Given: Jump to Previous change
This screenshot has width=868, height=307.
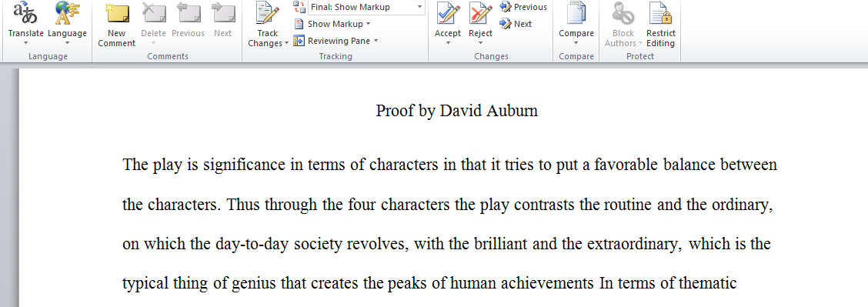Looking at the screenshot, I should pos(523,7).
